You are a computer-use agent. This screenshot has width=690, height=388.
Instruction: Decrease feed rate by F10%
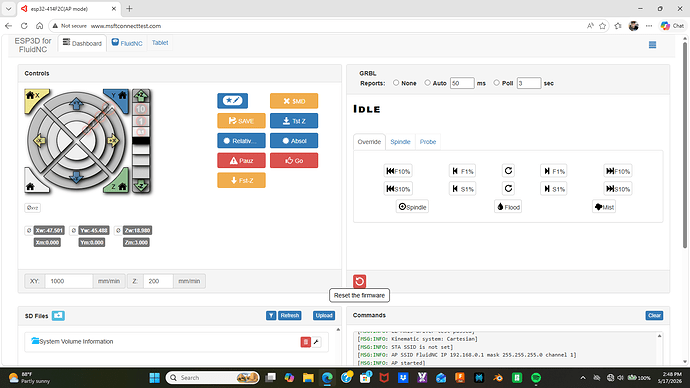(x=398, y=171)
